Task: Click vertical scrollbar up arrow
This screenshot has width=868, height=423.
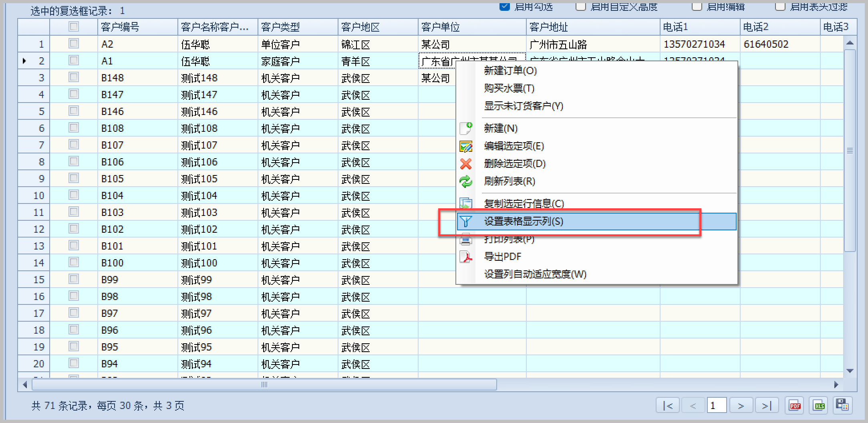Action: 850,42
